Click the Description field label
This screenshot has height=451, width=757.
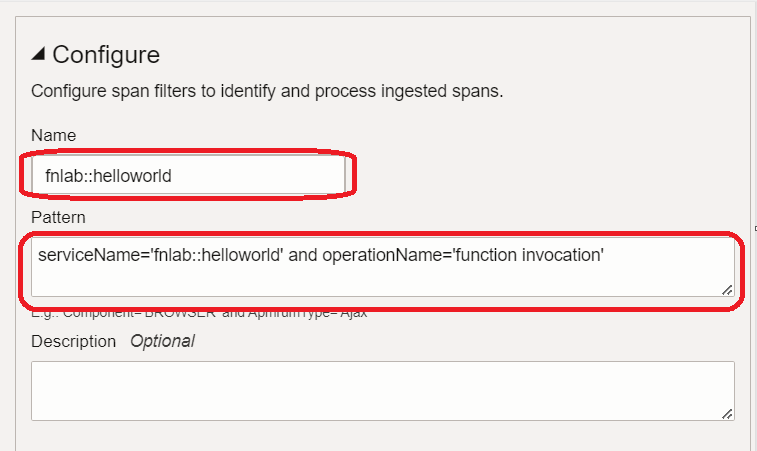[x=73, y=341]
